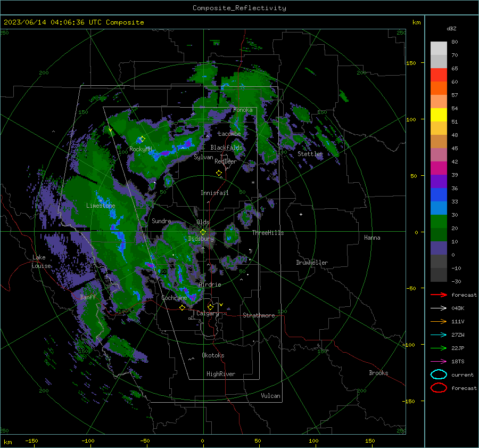Click the white 04DK arrow icon
The height and width of the screenshot is (448, 479).
(439, 308)
